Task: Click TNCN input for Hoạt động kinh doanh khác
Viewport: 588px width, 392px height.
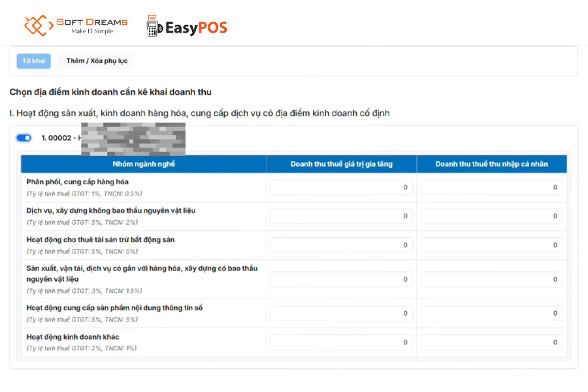Action: [491, 342]
